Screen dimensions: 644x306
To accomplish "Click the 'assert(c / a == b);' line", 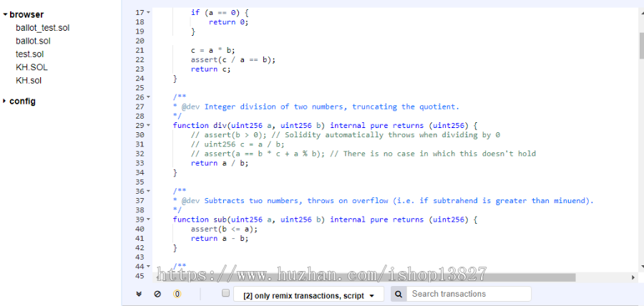I will 233,60.
